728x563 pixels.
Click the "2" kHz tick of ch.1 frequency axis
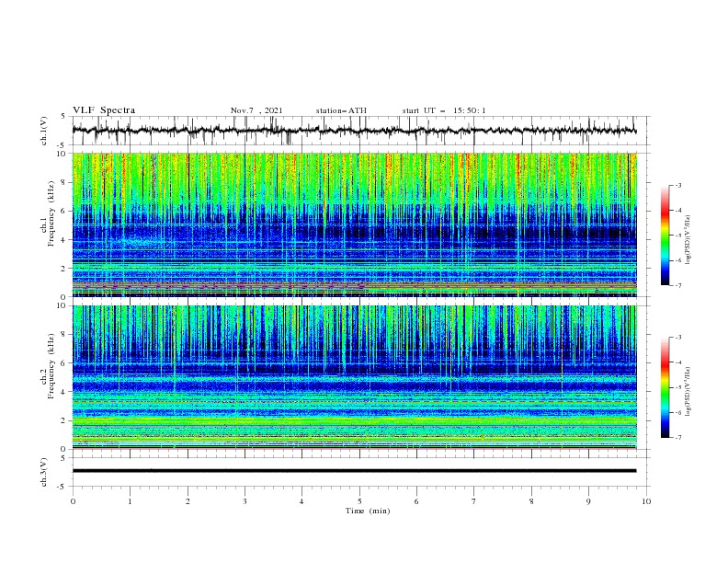tap(63, 268)
